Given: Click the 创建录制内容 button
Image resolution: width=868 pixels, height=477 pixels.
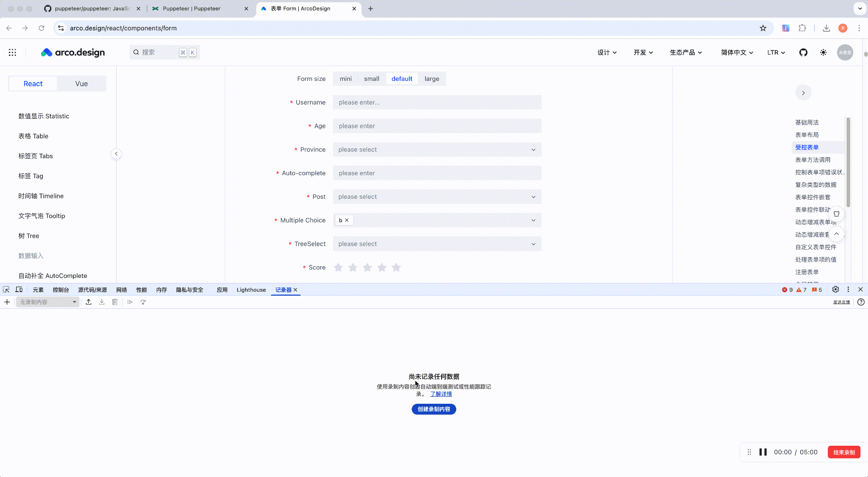Looking at the screenshot, I should (434, 409).
